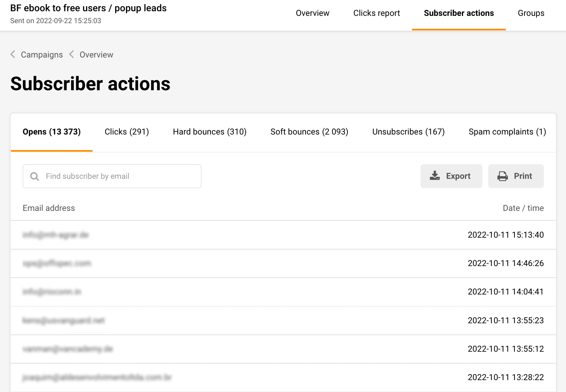Switch to Clicks (291) tab

pos(127,132)
